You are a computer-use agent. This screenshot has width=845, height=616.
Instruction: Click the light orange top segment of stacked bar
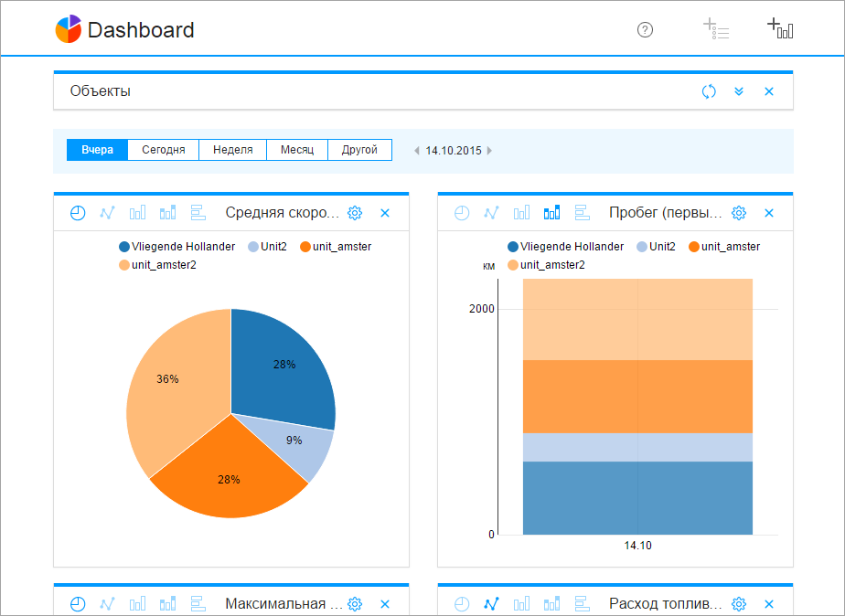coord(637,319)
